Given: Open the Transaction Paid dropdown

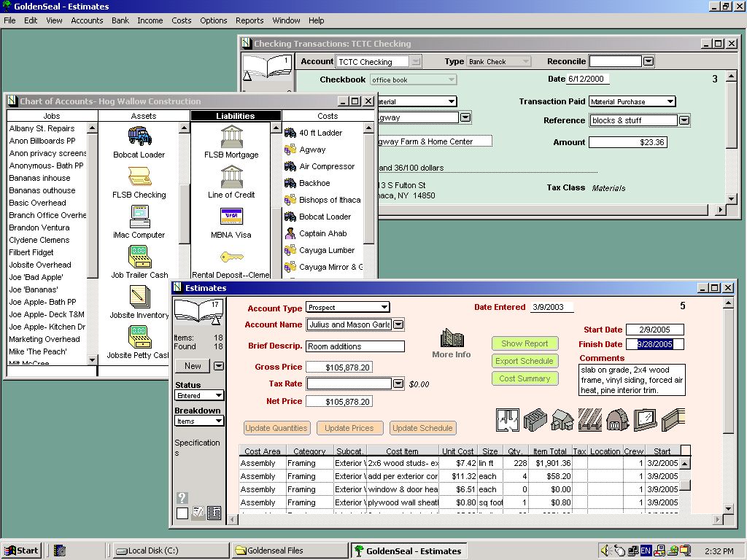Looking at the screenshot, I should tap(632, 101).
